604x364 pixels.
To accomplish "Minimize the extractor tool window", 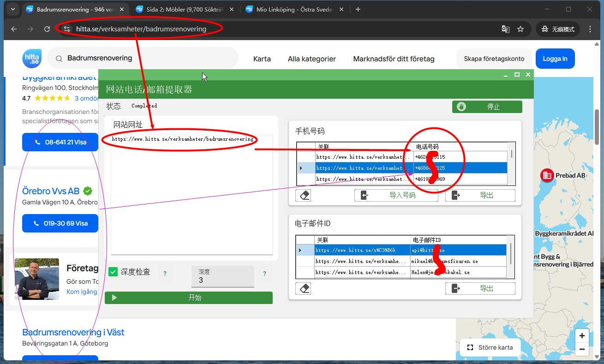I will [506, 74].
